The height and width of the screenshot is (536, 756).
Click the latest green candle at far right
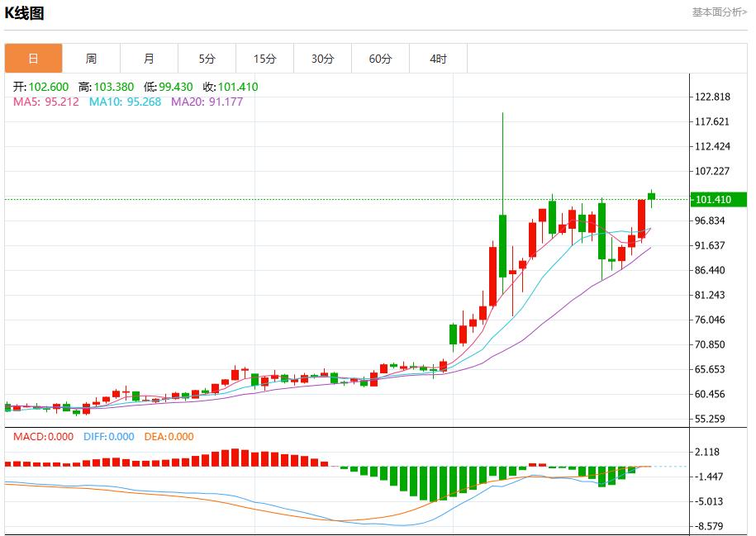coord(651,196)
